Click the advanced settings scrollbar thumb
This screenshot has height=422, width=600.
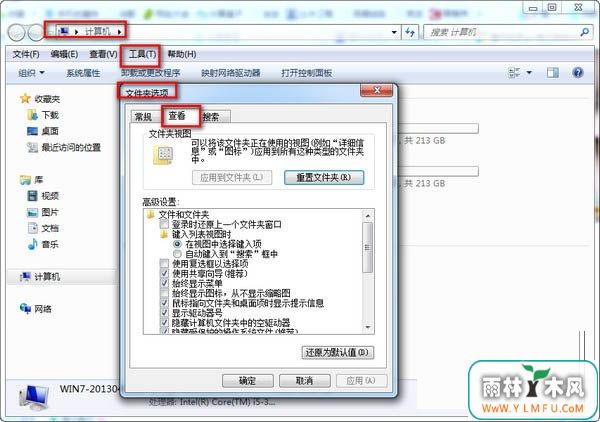(x=368, y=248)
